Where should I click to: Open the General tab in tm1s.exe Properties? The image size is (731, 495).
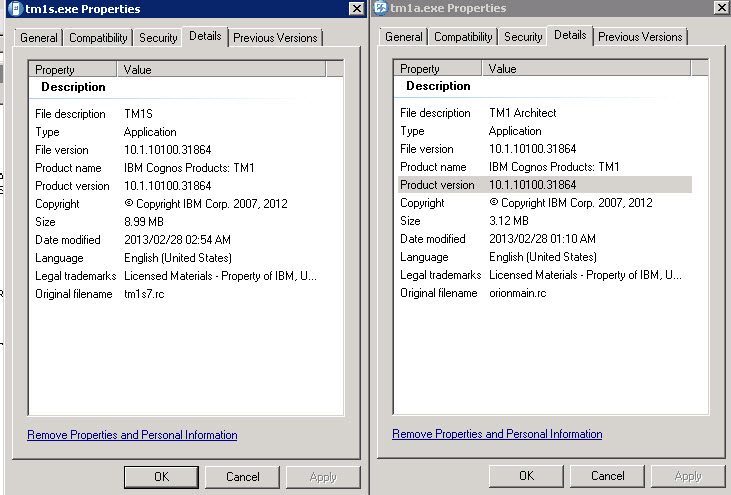tap(39, 38)
